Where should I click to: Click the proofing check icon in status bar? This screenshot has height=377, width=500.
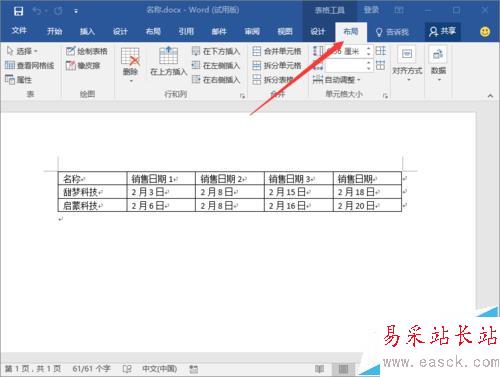click(x=127, y=369)
